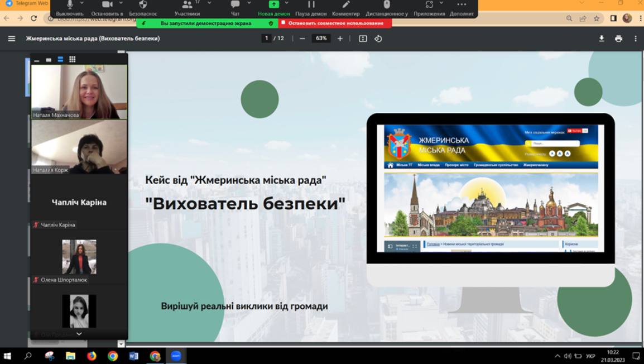
Task: Open PDF viewer sidebar hamburger menu
Action: pyautogui.click(x=12, y=39)
